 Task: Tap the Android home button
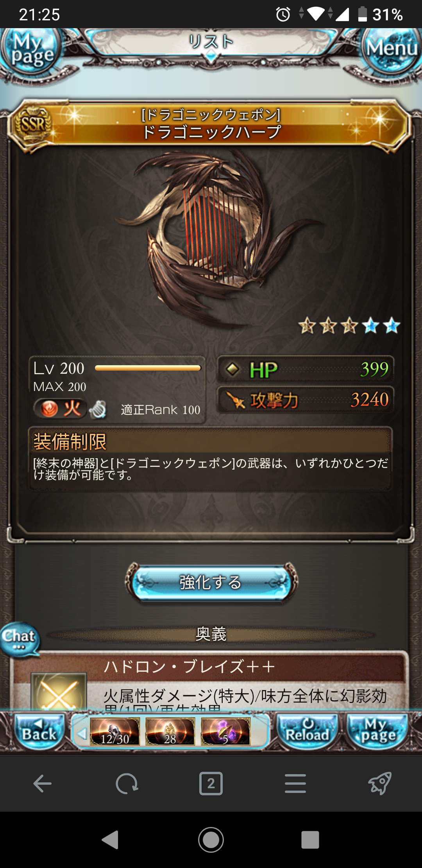click(x=211, y=839)
